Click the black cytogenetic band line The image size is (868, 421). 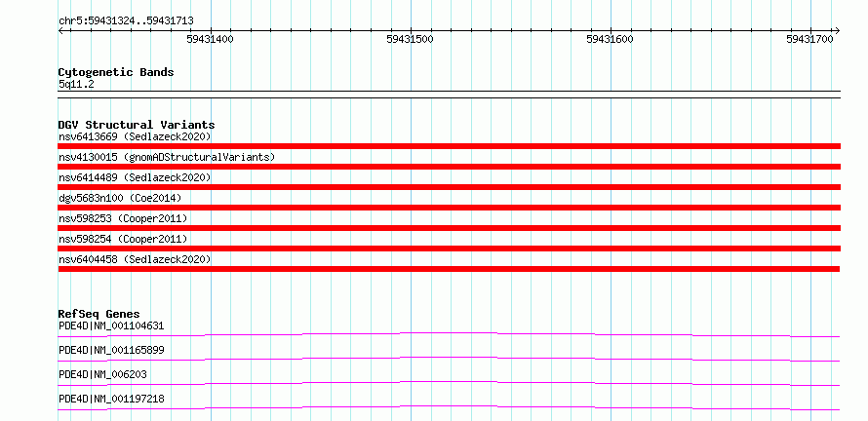coord(449,95)
